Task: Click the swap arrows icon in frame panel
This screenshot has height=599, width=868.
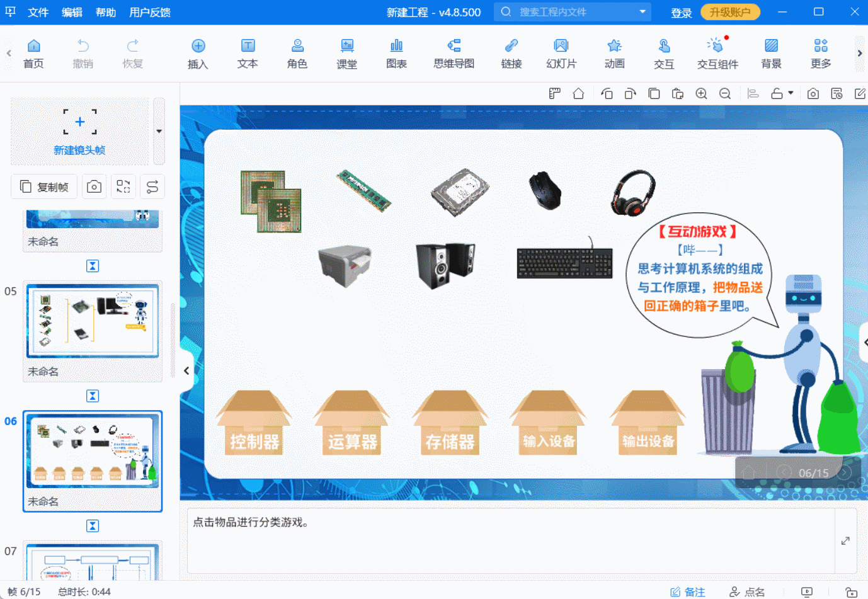Action: point(152,186)
